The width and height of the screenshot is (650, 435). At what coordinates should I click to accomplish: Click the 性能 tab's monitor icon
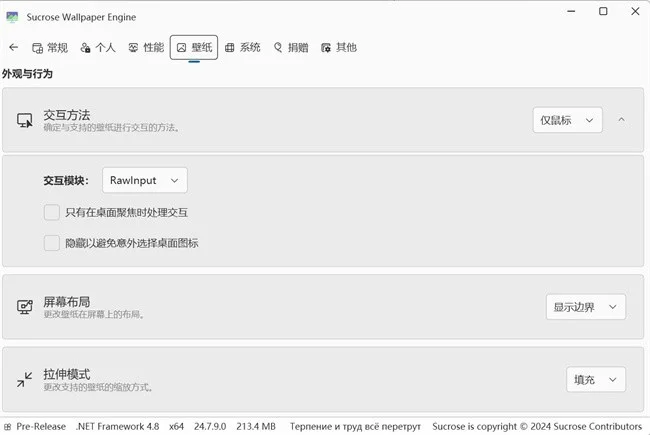[x=133, y=48]
